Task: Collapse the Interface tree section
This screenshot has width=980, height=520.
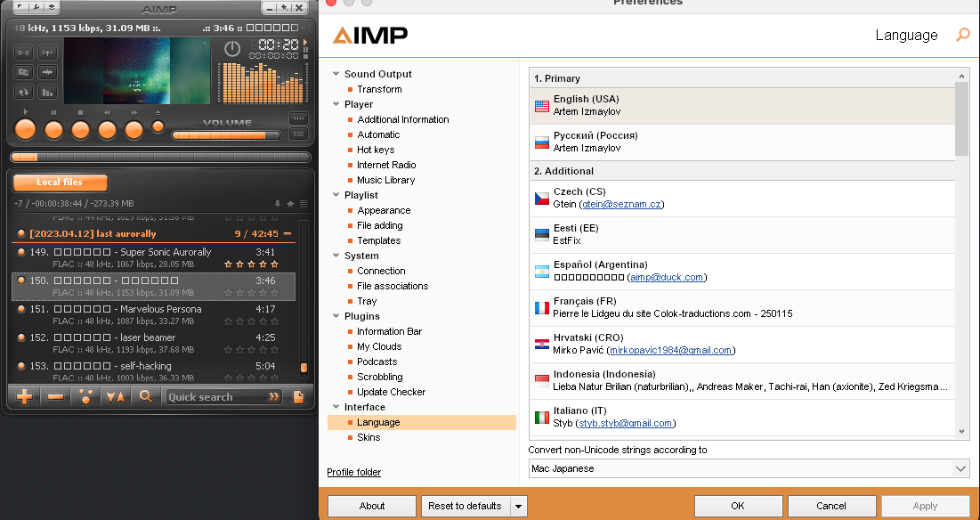Action: pyautogui.click(x=336, y=407)
